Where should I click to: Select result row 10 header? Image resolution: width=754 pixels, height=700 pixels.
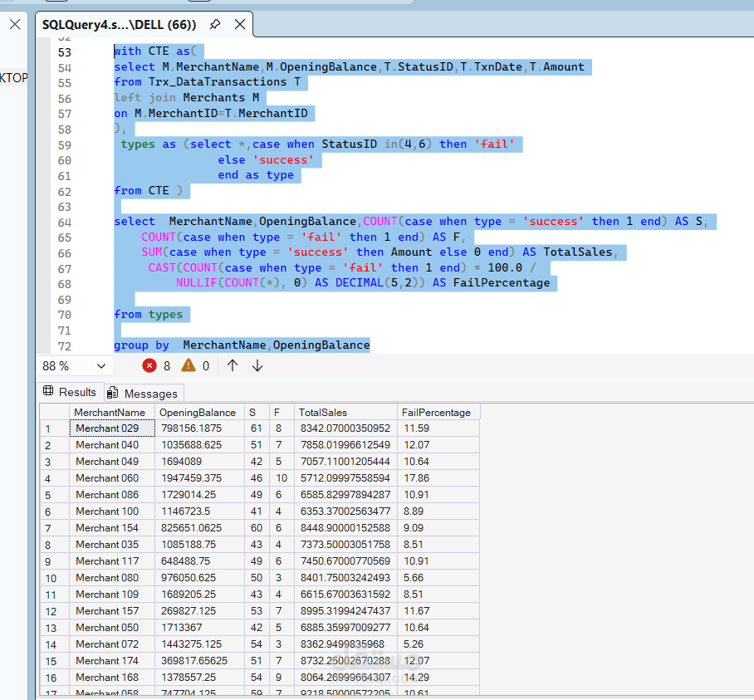click(x=55, y=578)
